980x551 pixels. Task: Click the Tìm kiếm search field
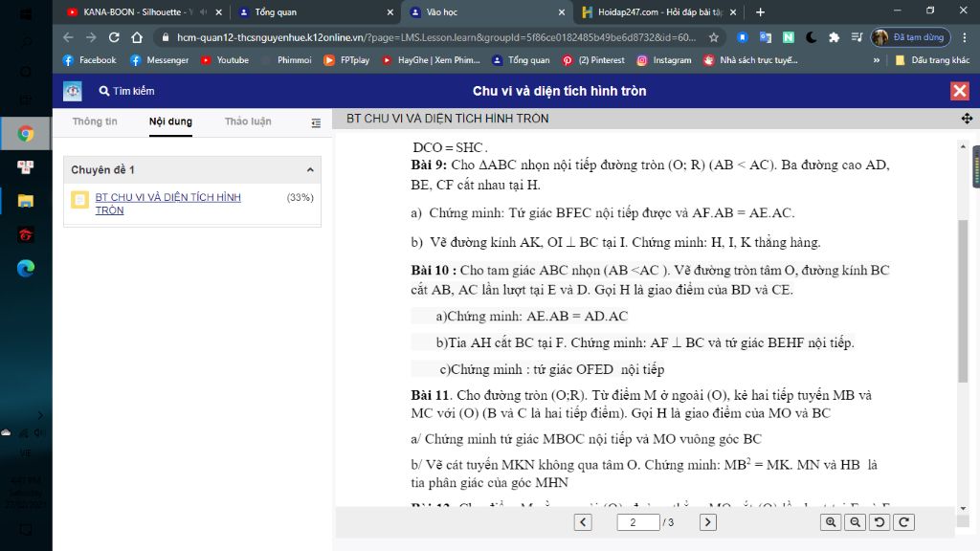pos(127,91)
